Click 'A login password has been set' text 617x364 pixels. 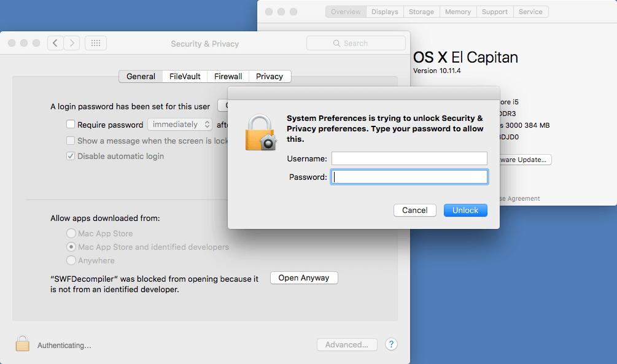(130, 106)
